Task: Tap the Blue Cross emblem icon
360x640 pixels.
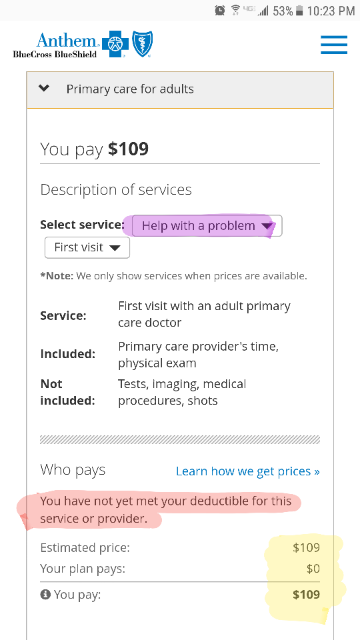Action: tap(115, 44)
